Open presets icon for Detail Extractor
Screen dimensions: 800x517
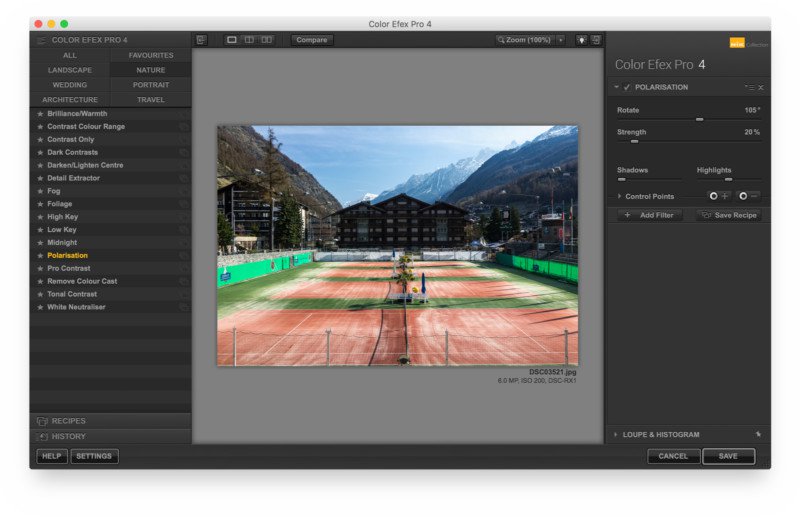(x=184, y=178)
